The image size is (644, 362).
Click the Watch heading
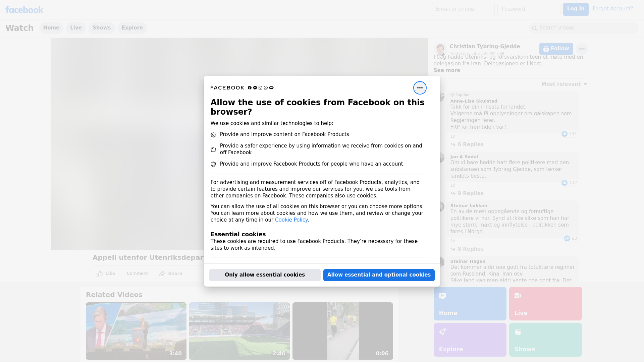(x=19, y=28)
